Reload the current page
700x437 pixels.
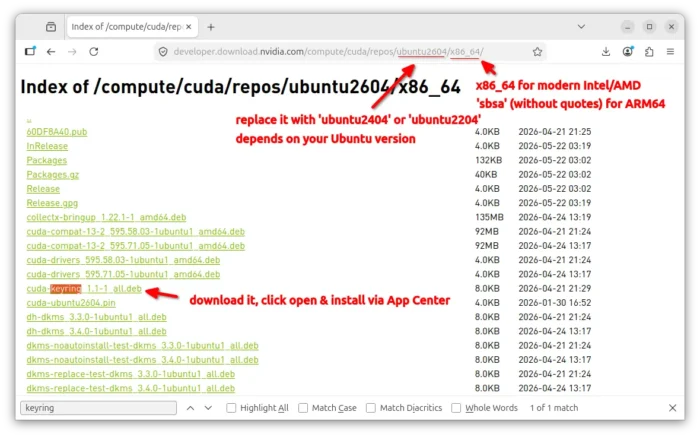(x=93, y=52)
